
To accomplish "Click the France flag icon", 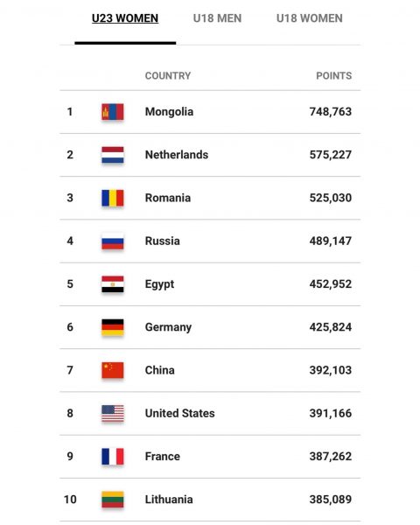I will pos(113,457).
